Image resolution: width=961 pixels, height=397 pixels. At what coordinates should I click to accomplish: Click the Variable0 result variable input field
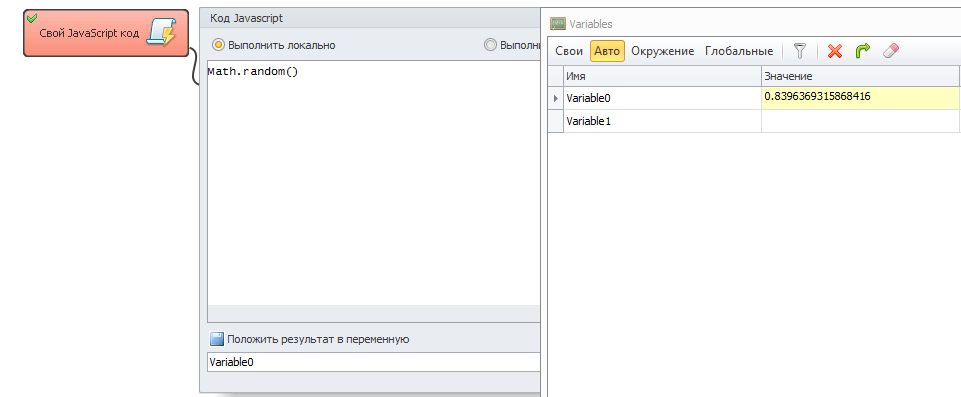(374, 361)
